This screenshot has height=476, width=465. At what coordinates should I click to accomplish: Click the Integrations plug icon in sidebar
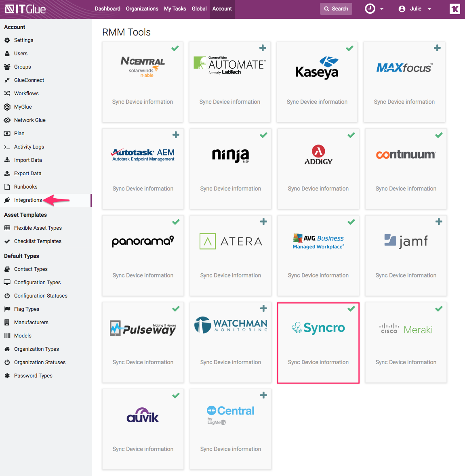7,200
